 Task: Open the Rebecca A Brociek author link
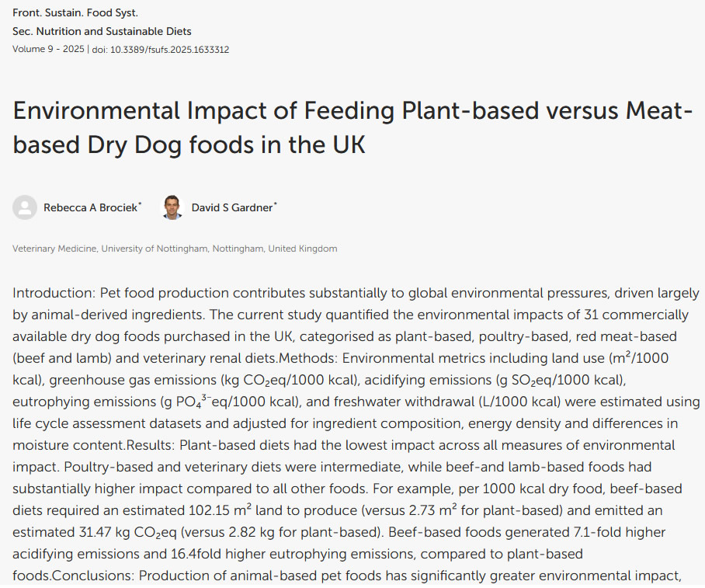click(90, 208)
